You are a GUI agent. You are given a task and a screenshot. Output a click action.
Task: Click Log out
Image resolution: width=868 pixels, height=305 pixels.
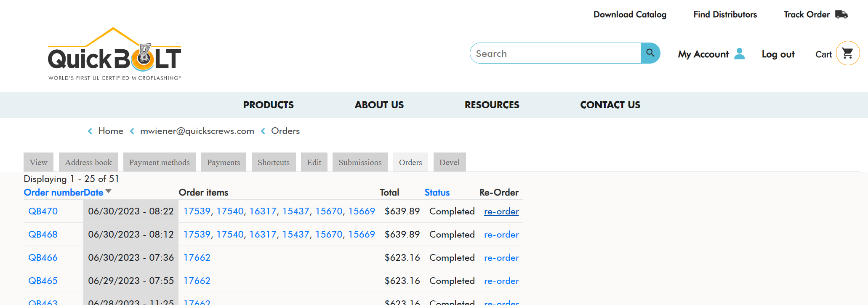778,54
